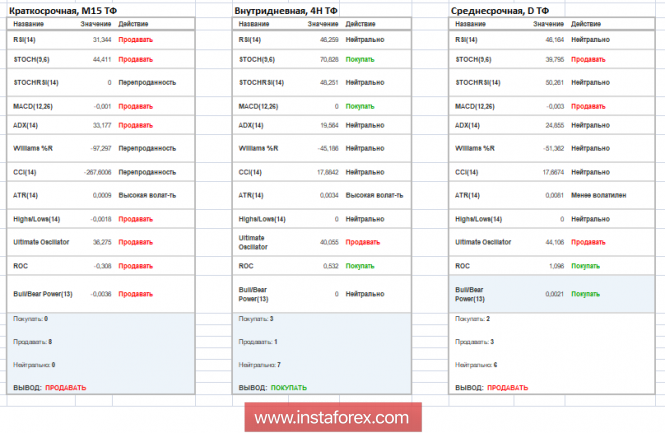Image resolution: width=665 pixels, height=433 pixels.
Task: Click 'Название' column header in D table
Action: point(470,24)
